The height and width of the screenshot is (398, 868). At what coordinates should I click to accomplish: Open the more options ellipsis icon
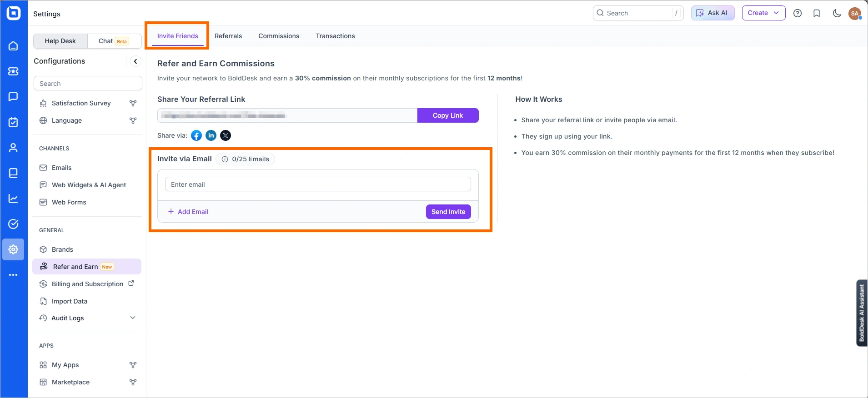coord(13,275)
